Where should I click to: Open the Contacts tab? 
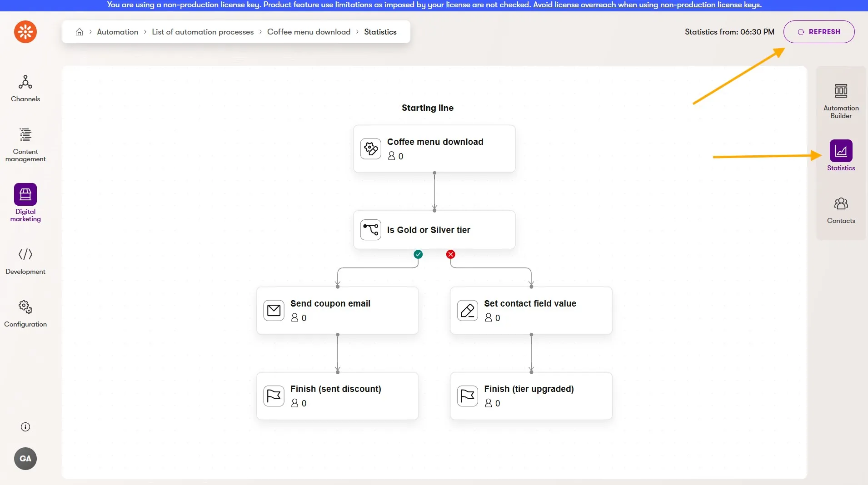841,210
